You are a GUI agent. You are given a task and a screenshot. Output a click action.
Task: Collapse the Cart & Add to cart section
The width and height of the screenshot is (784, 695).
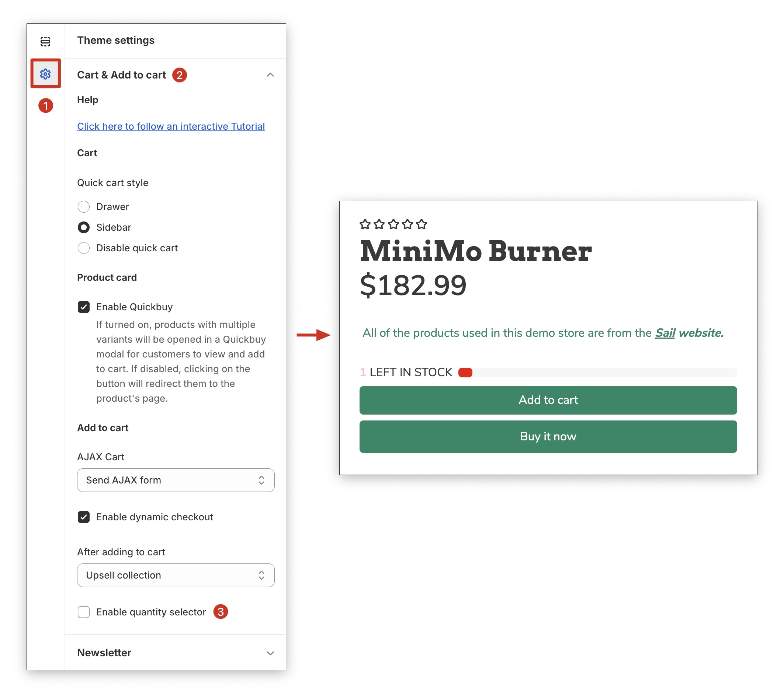click(270, 75)
